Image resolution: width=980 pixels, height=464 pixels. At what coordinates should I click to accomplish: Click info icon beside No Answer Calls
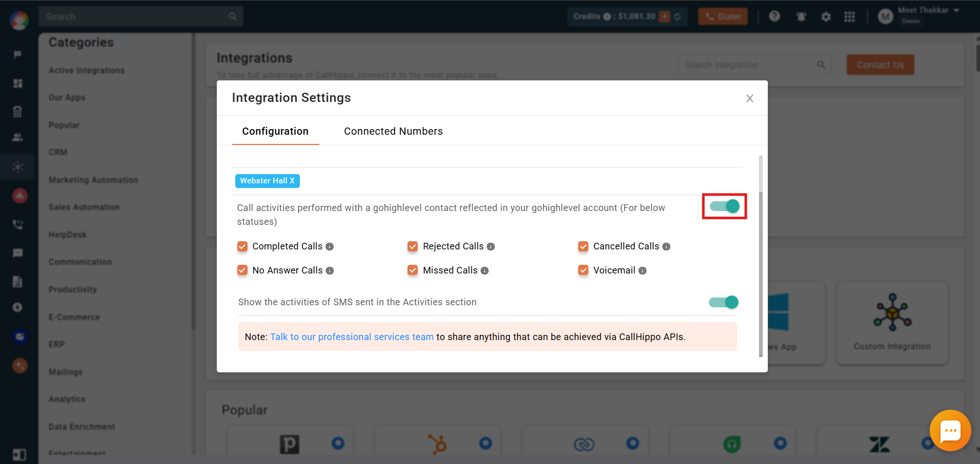tap(330, 270)
